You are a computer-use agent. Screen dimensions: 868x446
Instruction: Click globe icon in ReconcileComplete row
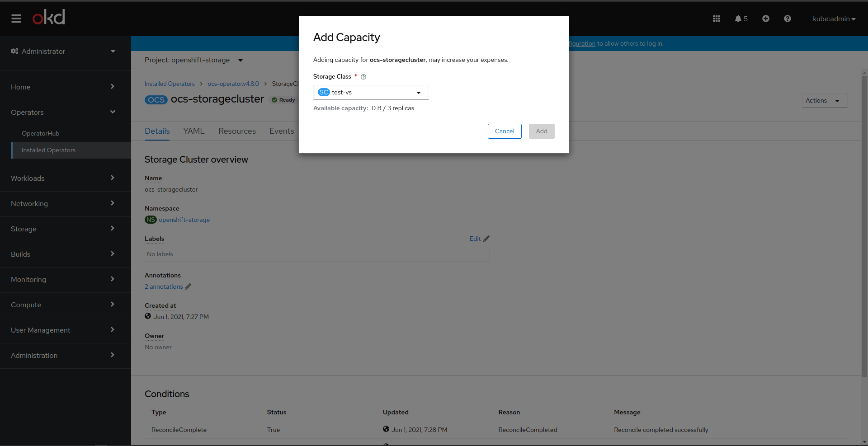coord(386,429)
